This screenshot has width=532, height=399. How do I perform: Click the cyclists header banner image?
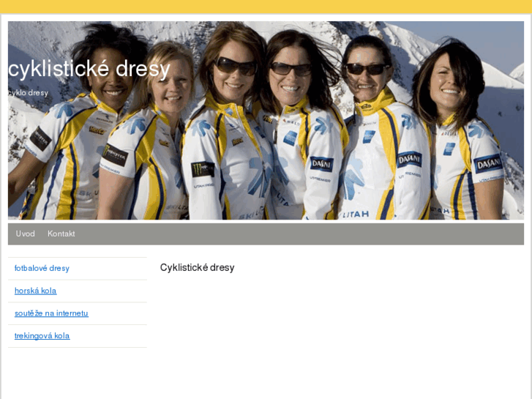266,120
